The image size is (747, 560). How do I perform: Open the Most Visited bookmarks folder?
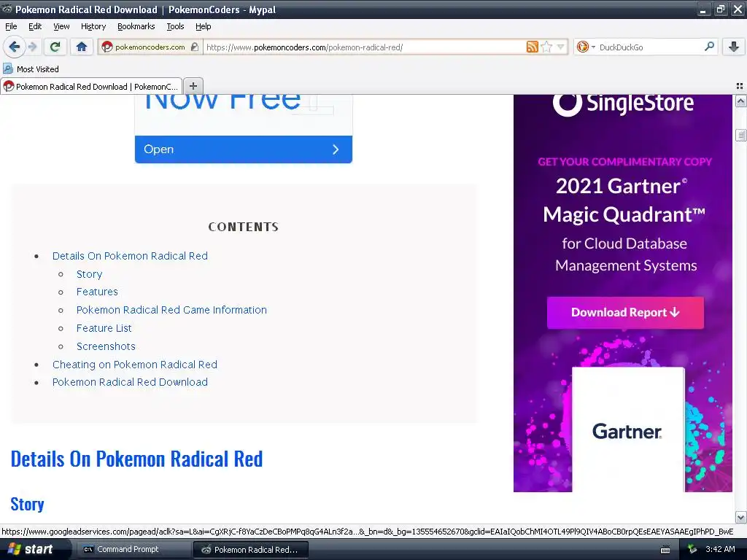(31, 69)
